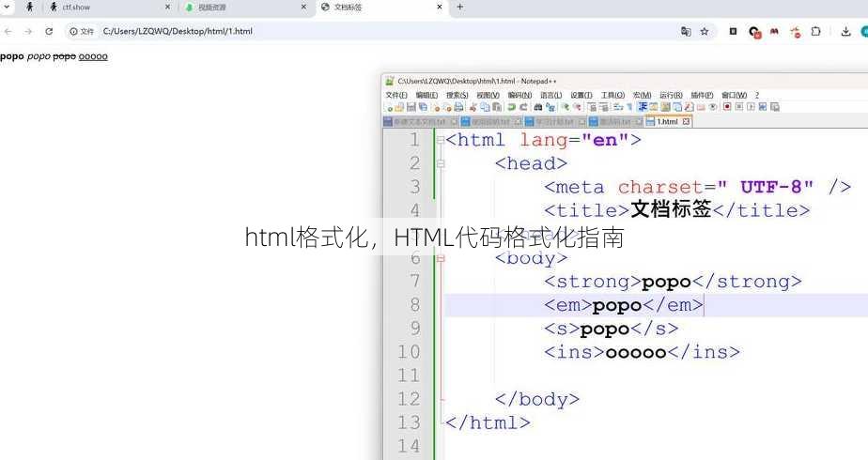
Task: Open the 视图(V) menu in Notepad++
Action: click(x=488, y=95)
